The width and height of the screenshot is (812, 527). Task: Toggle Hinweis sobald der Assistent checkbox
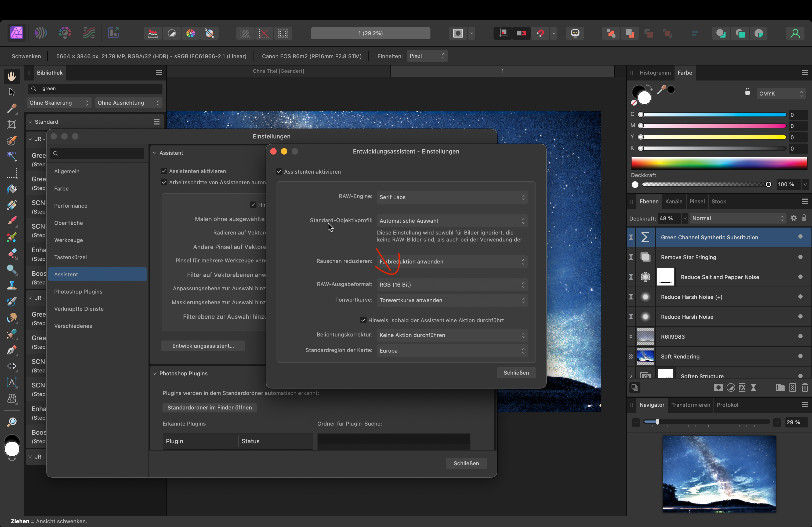pyautogui.click(x=363, y=320)
